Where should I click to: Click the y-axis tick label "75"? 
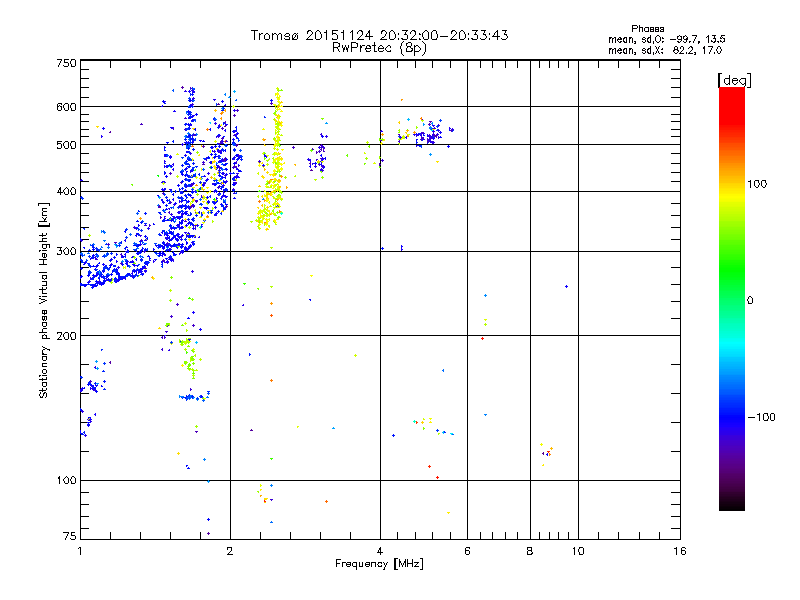coord(70,536)
